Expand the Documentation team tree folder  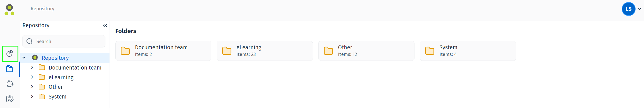(x=32, y=67)
